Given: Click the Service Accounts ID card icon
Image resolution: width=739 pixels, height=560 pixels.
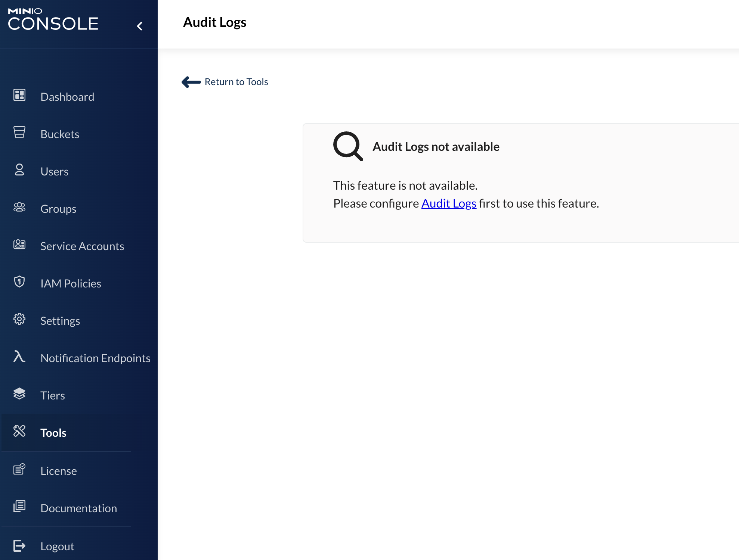Looking at the screenshot, I should pos(19,245).
